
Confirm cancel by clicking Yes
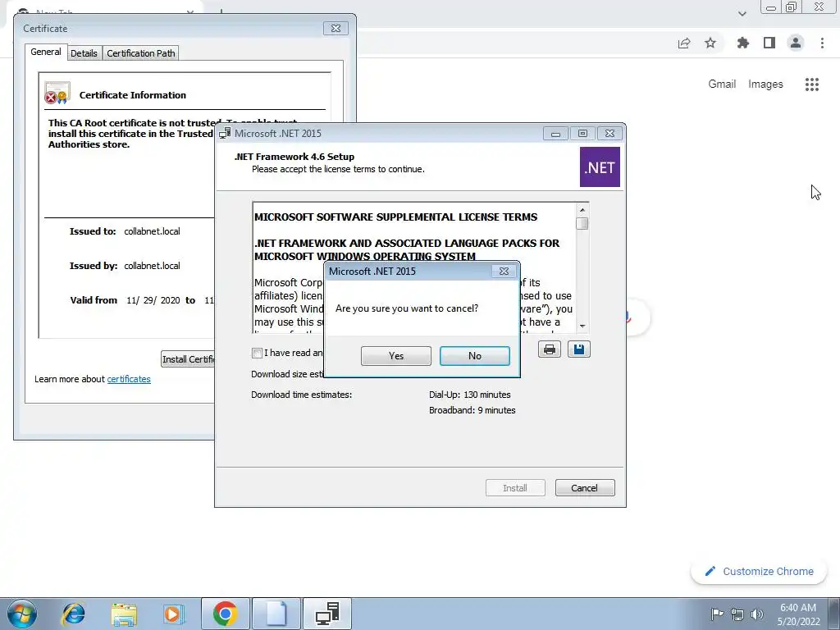coord(396,356)
